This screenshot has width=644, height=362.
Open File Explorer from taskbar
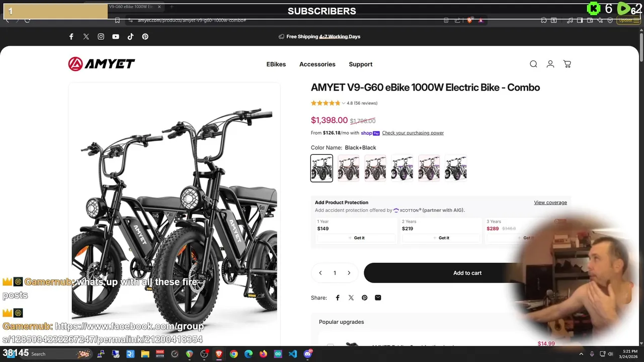coord(145,354)
